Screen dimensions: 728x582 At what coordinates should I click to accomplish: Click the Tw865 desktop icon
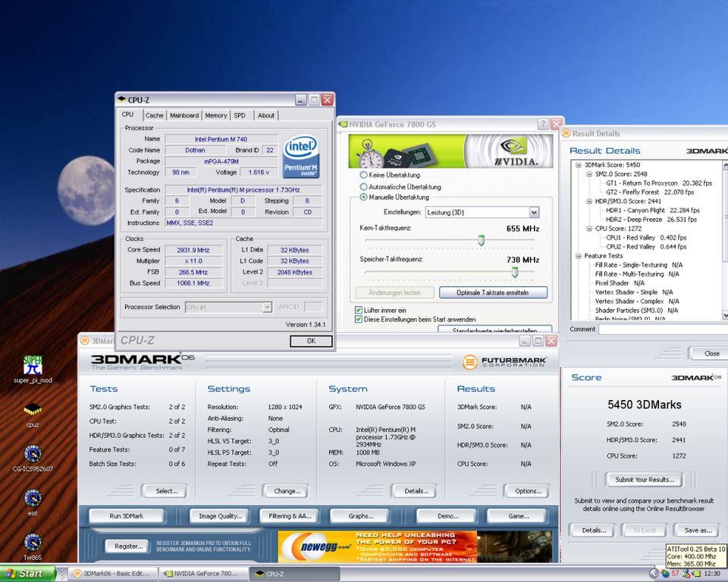click(x=33, y=542)
